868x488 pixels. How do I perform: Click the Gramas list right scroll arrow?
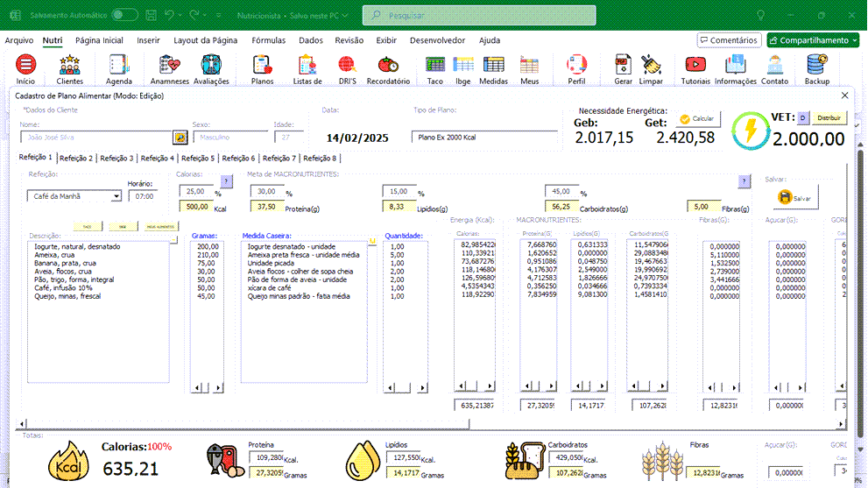(218, 388)
